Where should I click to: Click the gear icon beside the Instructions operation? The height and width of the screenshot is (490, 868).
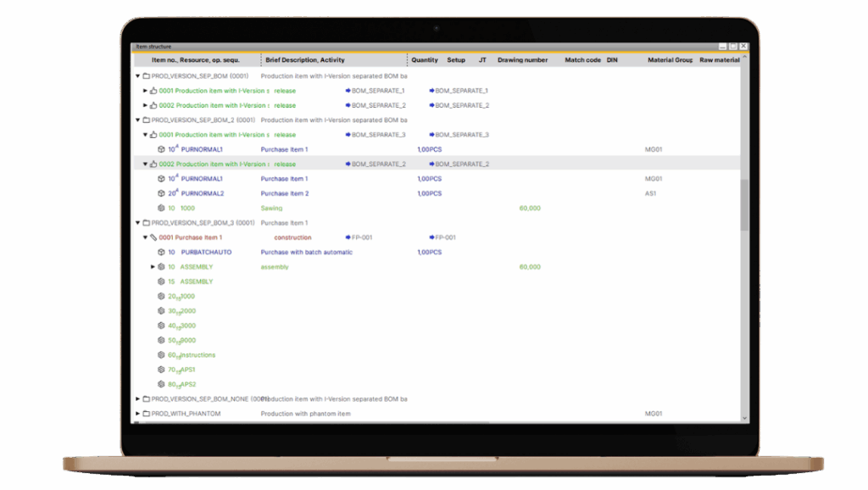coord(159,354)
